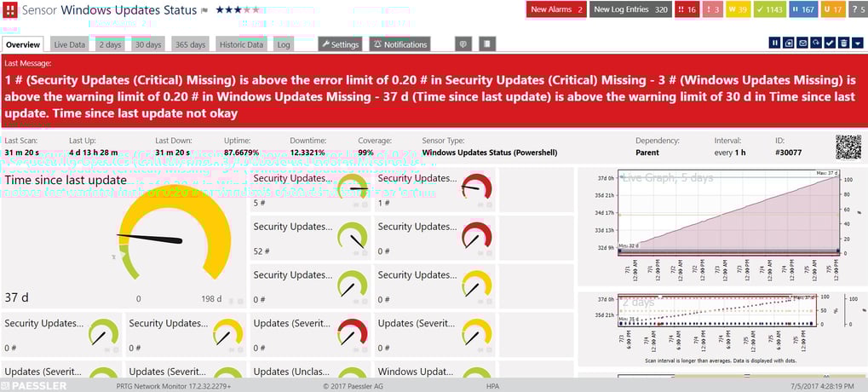868x392 pixels.
Task: Open the Notifications tab
Action: (x=400, y=43)
